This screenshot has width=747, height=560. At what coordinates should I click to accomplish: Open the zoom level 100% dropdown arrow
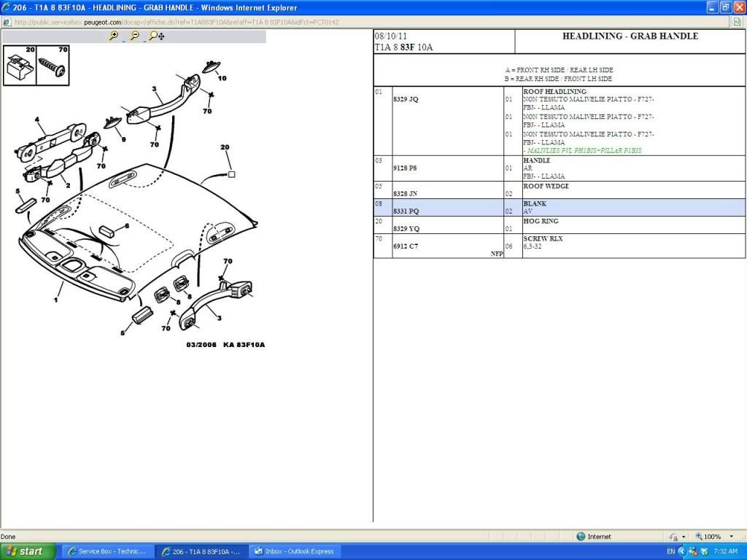click(731, 537)
